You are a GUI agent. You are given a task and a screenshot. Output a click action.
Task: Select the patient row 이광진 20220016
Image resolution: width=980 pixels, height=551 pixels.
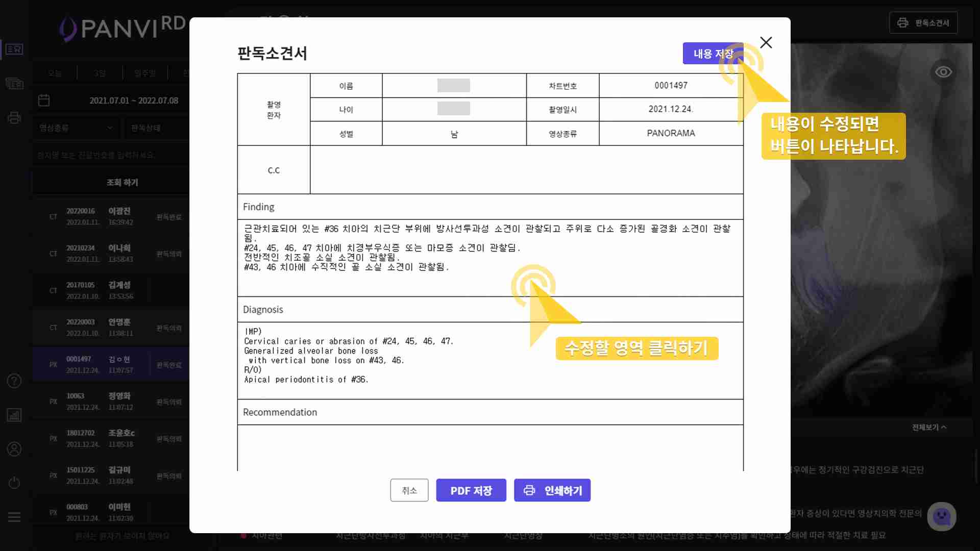[x=111, y=216]
